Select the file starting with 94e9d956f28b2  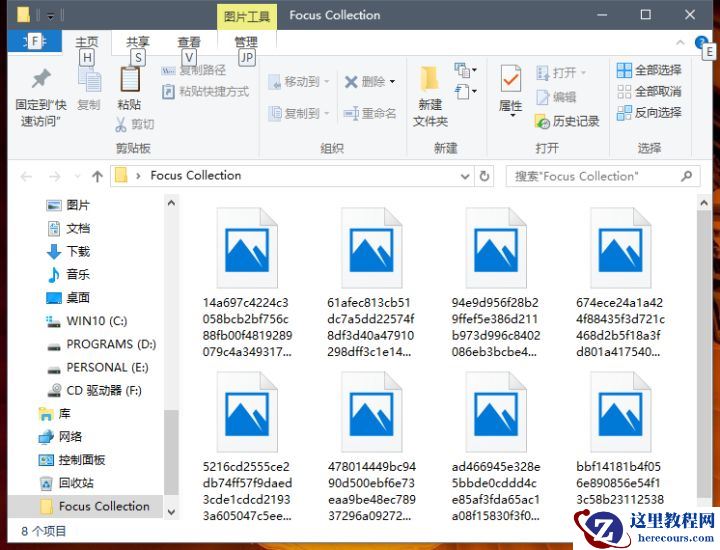tap(496, 282)
